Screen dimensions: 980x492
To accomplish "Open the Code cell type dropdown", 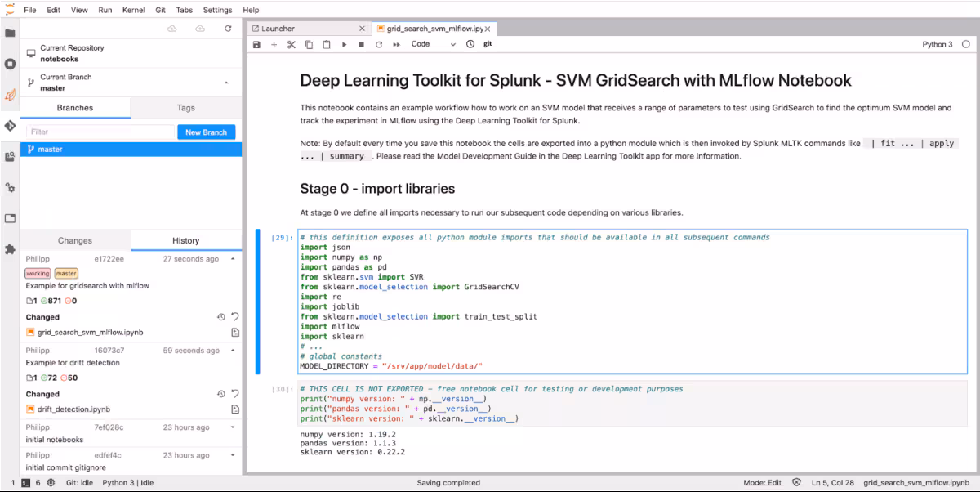I will pyautogui.click(x=431, y=45).
